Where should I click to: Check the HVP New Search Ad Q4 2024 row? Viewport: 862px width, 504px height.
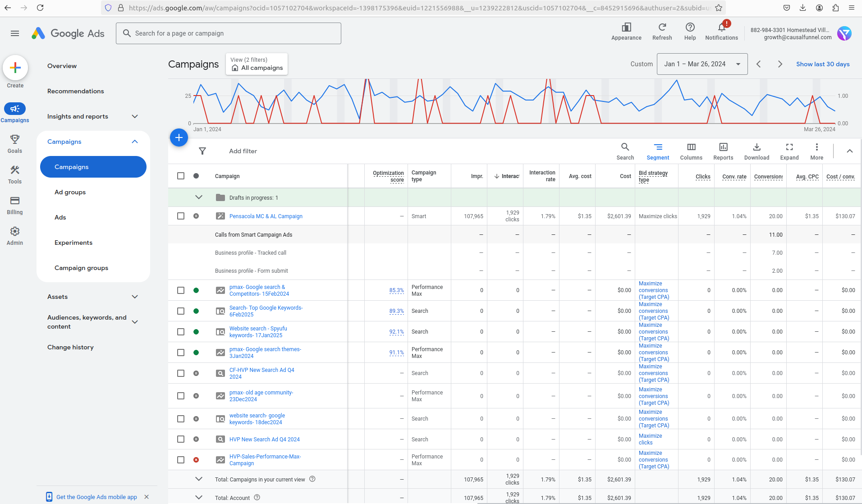(x=181, y=439)
